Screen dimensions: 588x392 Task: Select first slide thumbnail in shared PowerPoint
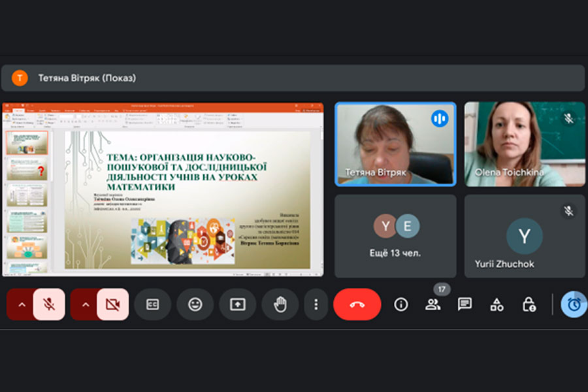pos(27,143)
